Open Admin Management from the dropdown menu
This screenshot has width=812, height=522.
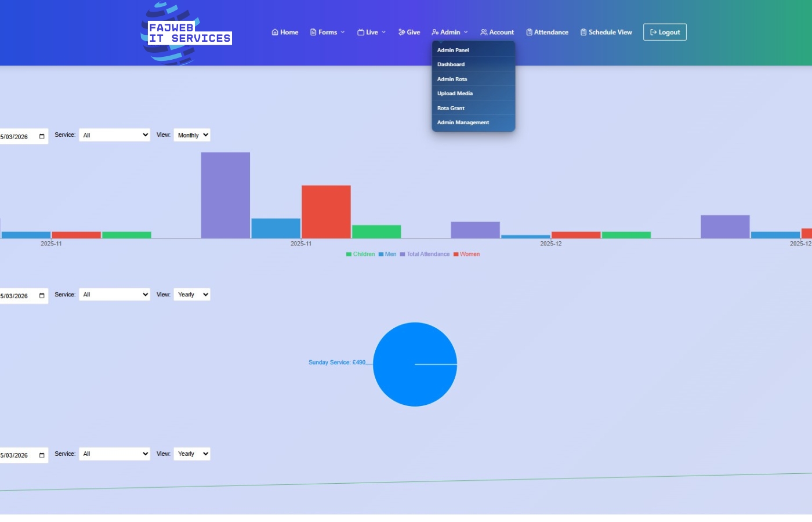[463, 122]
